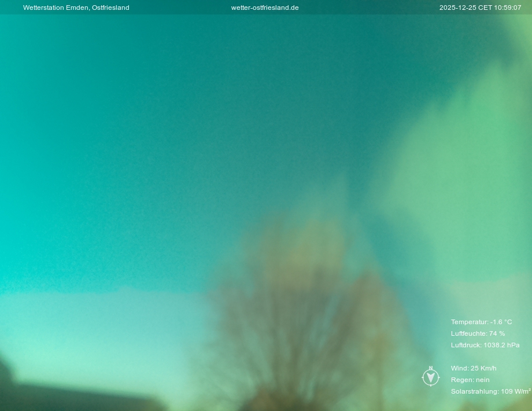Click the wind direction compass icon

431,378
